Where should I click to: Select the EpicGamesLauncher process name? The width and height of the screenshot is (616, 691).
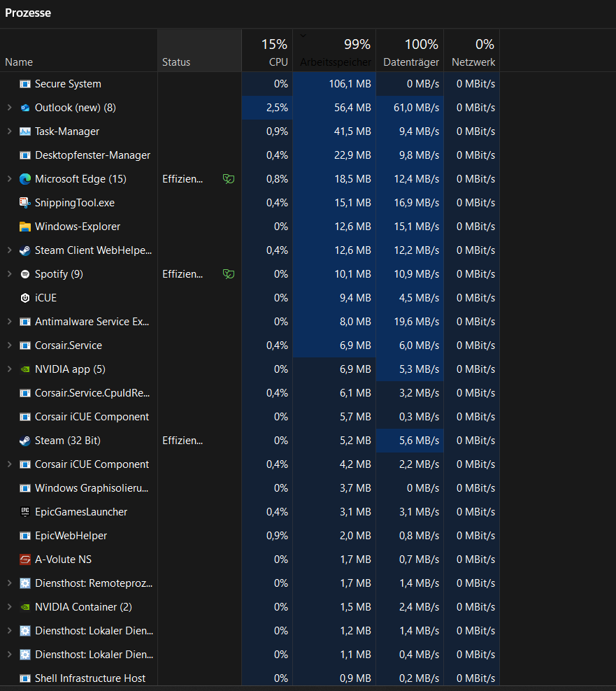[x=81, y=512]
